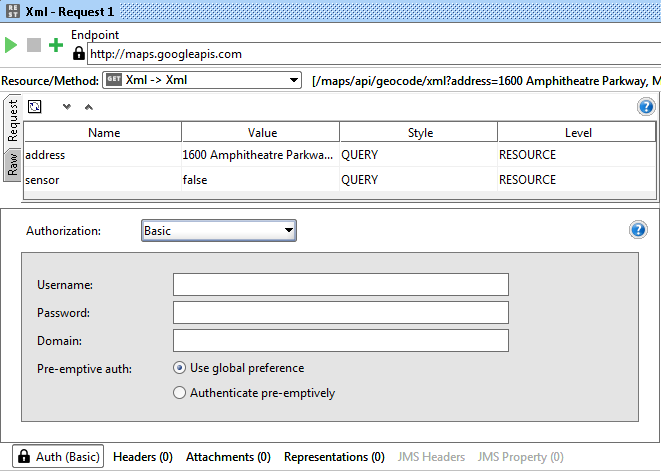Screen dimensions: 661x472
Task: Open help for the request parameters table
Action: pos(646,107)
